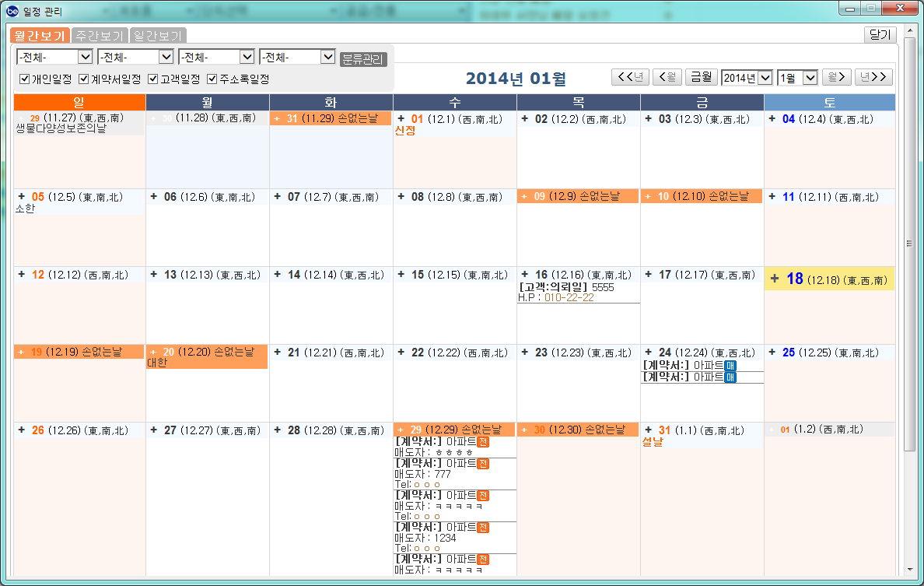Toggle the 개인일정 checkbox
Image resolution: width=924 pixels, height=586 pixels.
[x=24, y=79]
